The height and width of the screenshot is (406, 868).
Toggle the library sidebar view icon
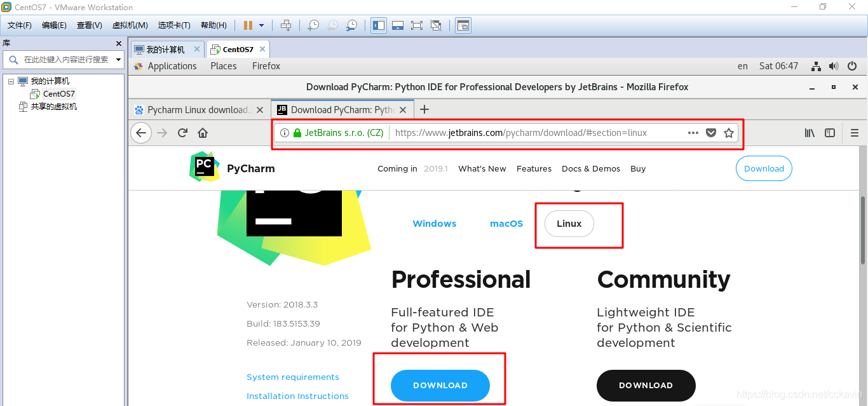tap(379, 25)
